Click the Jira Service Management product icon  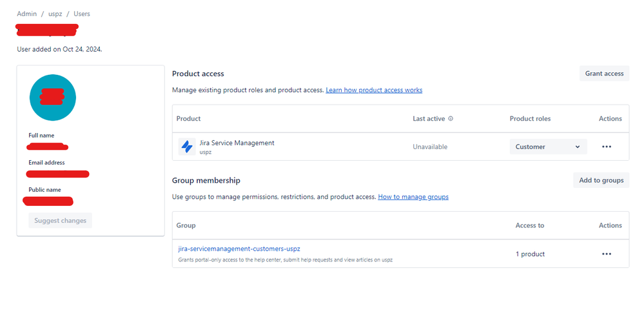(187, 147)
